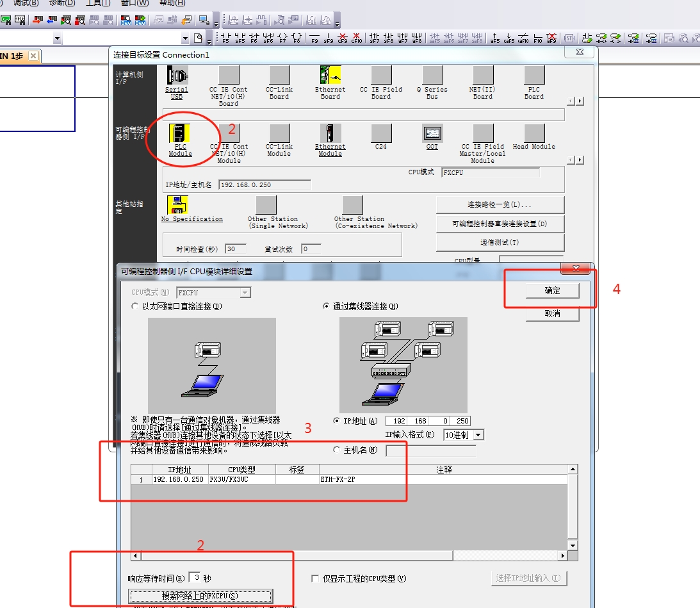The image size is (700, 608).
Task: Open the IP input format dropdown
Action: pyautogui.click(x=477, y=435)
